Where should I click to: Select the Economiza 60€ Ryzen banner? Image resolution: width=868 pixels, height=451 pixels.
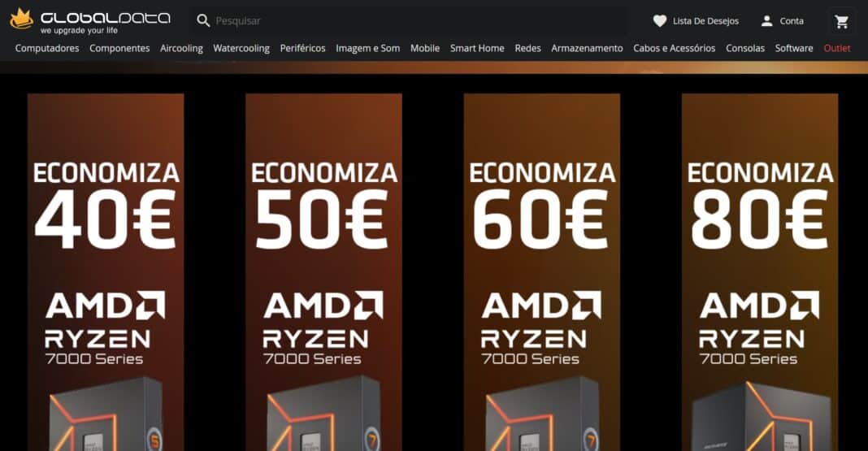pyautogui.click(x=542, y=272)
